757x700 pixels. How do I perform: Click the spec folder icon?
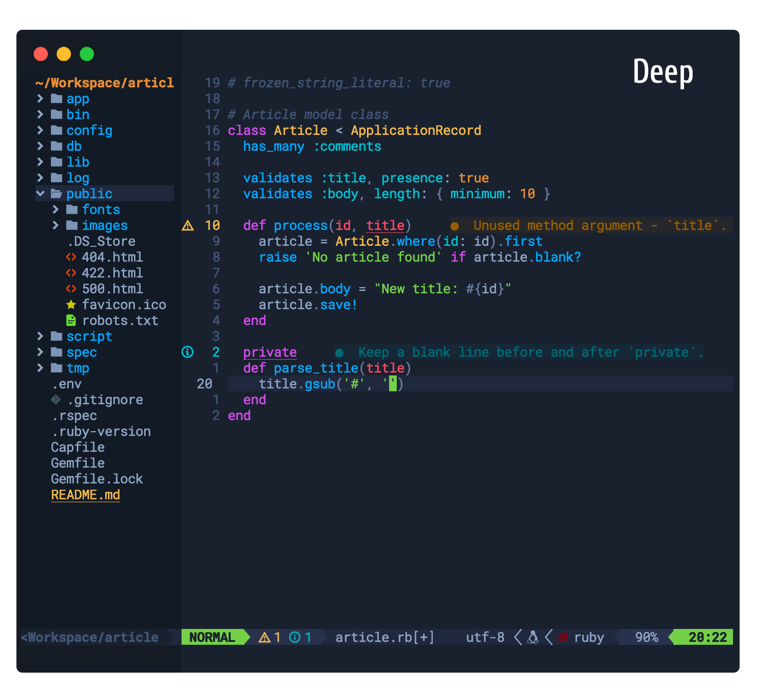click(x=57, y=352)
